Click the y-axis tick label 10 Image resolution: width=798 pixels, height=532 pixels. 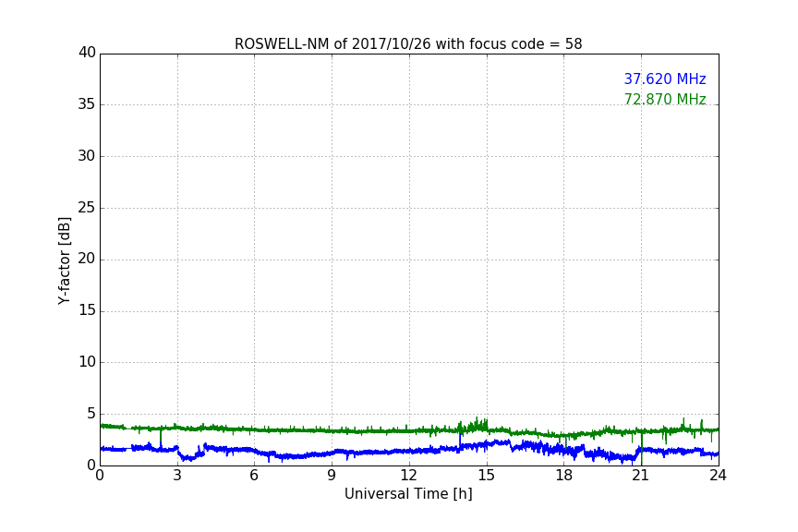click(87, 362)
